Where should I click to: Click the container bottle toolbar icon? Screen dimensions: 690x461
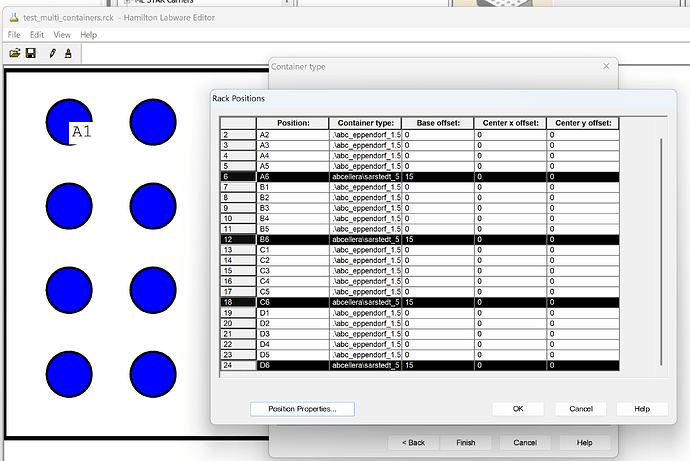click(x=68, y=53)
